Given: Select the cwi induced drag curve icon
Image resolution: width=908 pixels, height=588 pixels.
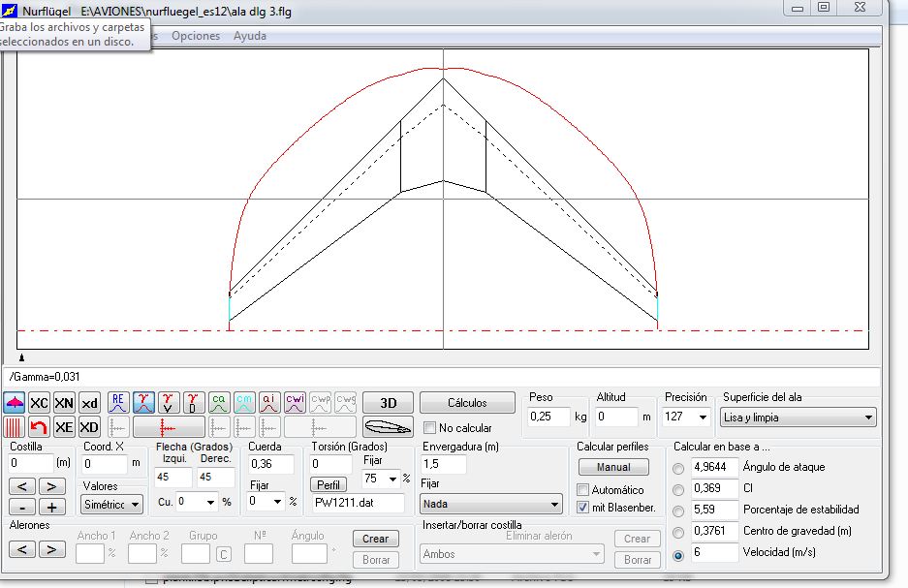Looking at the screenshot, I should pyautogui.click(x=295, y=403).
